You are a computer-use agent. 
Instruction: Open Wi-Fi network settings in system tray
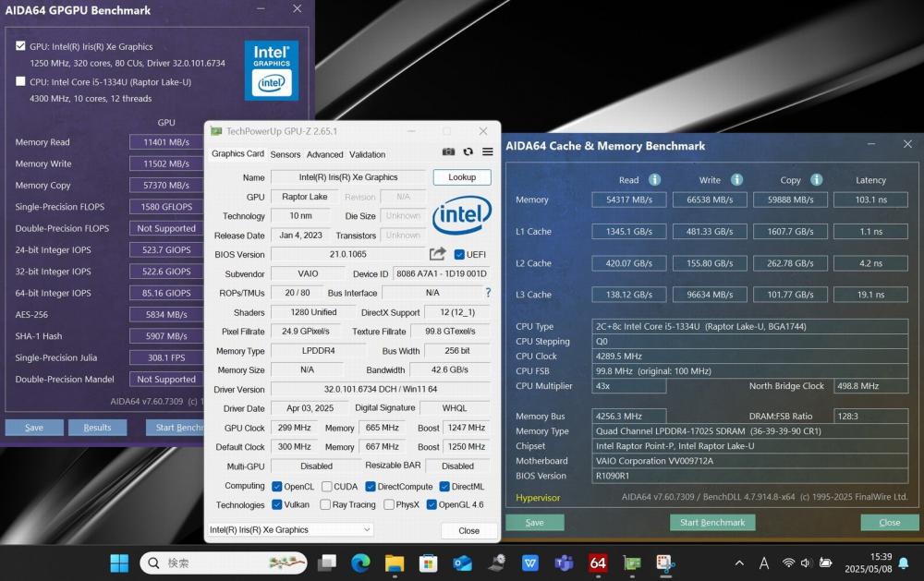[x=788, y=563]
